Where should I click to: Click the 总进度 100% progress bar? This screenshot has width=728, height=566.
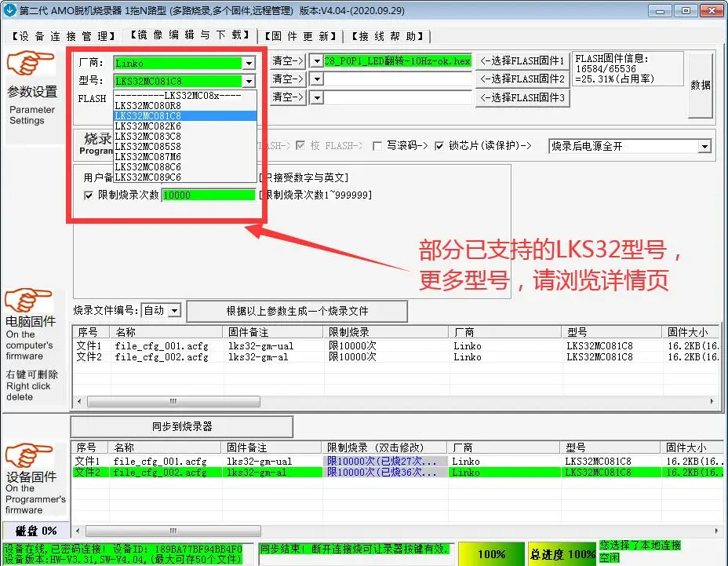pyautogui.click(x=562, y=554)
